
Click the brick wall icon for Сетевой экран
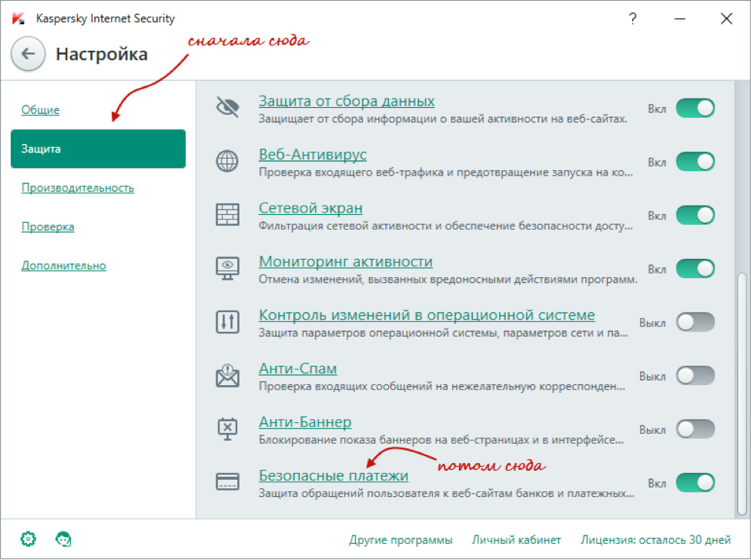click(227, 215)
